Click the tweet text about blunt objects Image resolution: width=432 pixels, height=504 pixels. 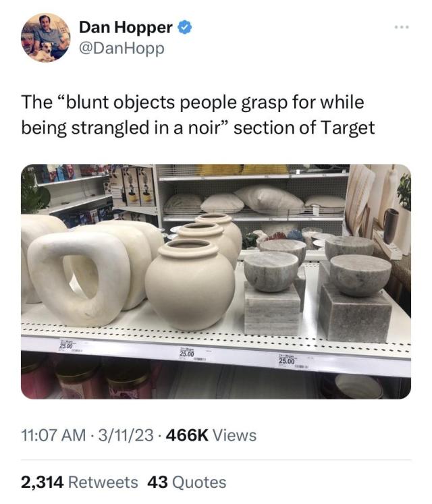click(x=198, y=115)
